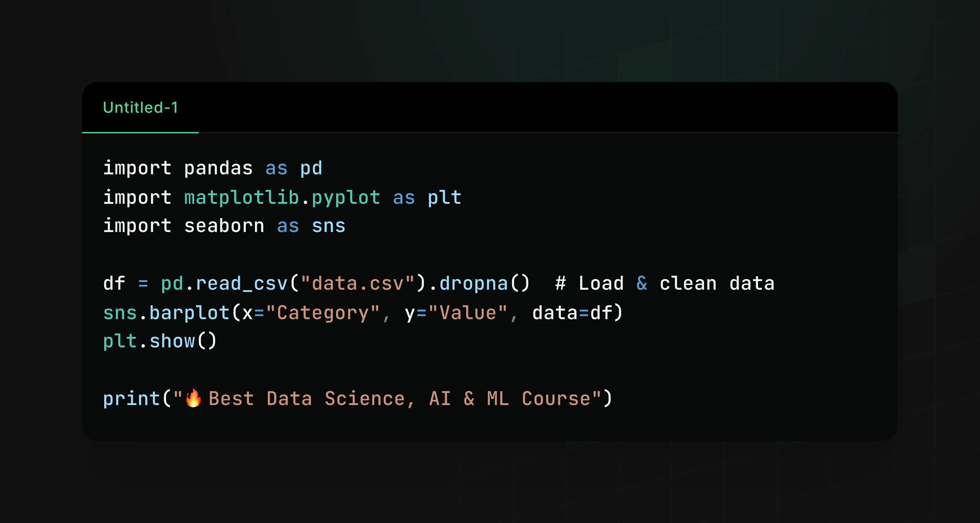Click the Load & clean data comment
The image size is (980, 523).
pyautogui.click(x=665, y=284)
